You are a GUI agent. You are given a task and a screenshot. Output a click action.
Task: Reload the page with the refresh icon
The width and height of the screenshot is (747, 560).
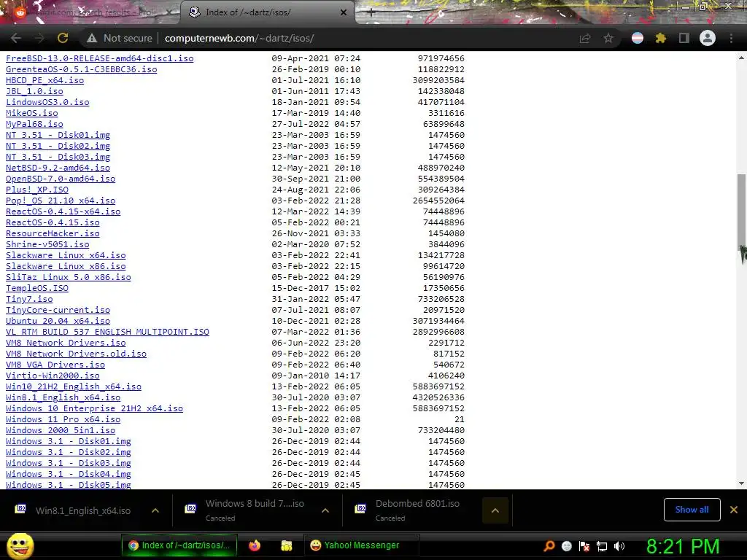[x=63, y=38]
